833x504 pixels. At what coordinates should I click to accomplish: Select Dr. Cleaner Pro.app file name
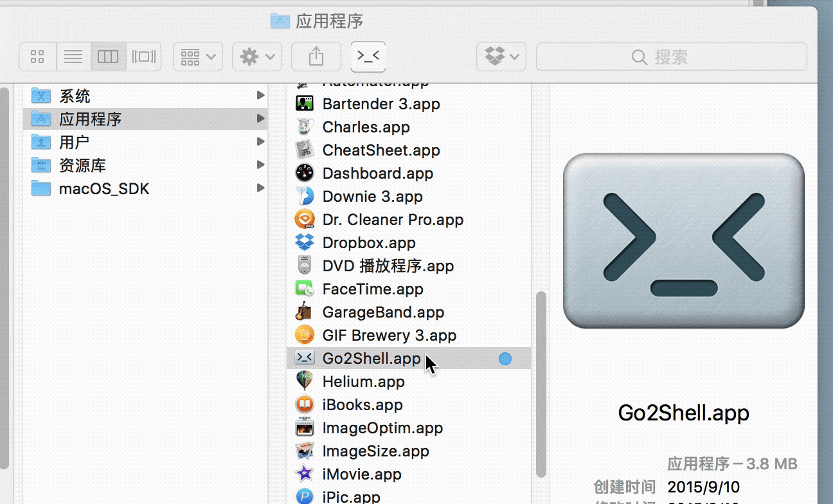[393, 219]
